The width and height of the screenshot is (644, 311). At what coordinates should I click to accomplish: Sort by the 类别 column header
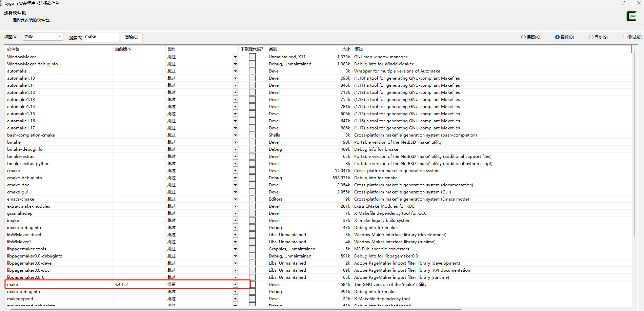click(296, 49)
